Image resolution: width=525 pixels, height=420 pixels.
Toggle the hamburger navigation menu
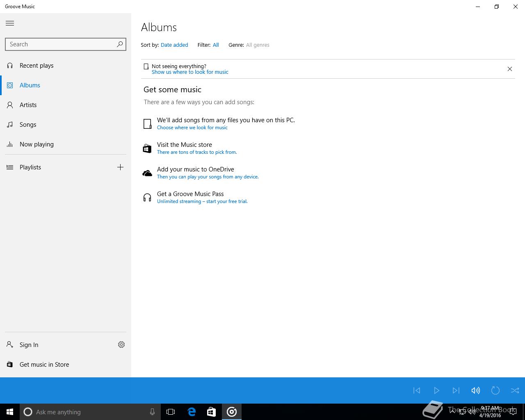click(x=10, y=23)
